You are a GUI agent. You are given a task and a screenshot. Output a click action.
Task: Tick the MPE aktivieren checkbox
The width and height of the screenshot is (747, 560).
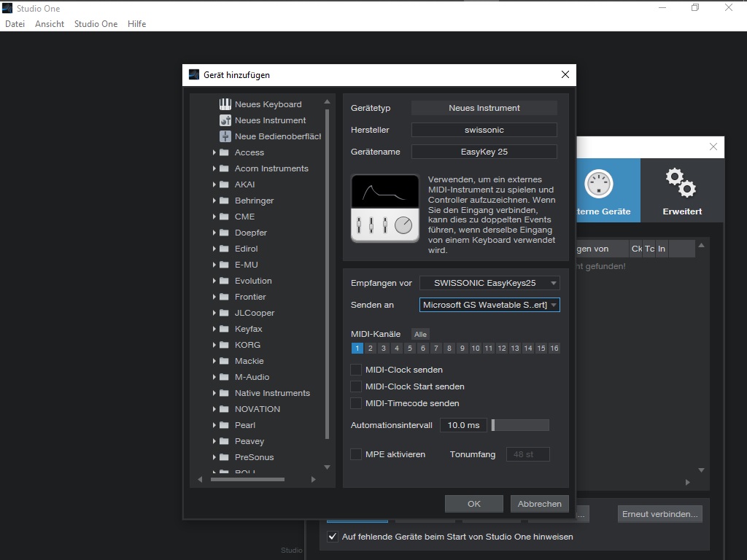coord(356,454)
